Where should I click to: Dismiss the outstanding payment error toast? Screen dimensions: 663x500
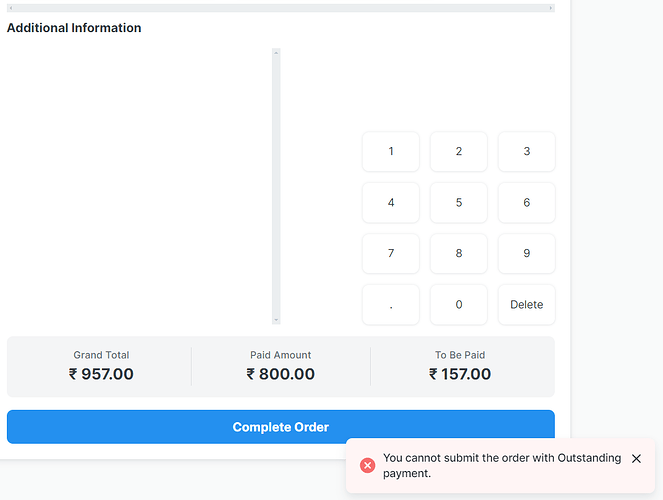[636, 459]
